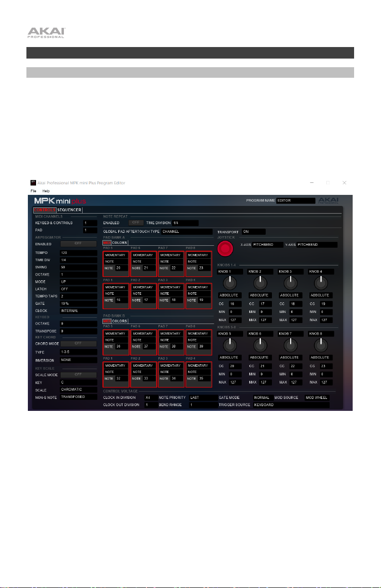381x588 pixels.
Task: Open Knob 1 ABSOLUTE mode dropdown
Action: tap(230, 295)
